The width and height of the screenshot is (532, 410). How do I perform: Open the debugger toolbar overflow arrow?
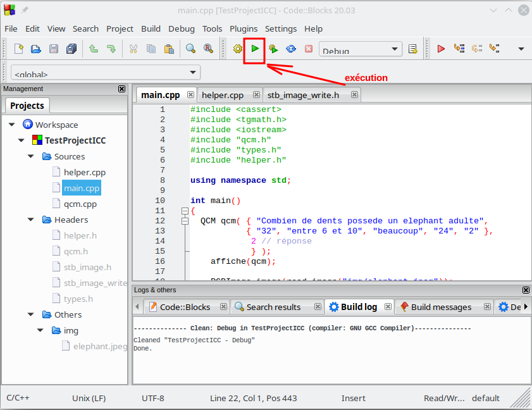pos(521,49)
